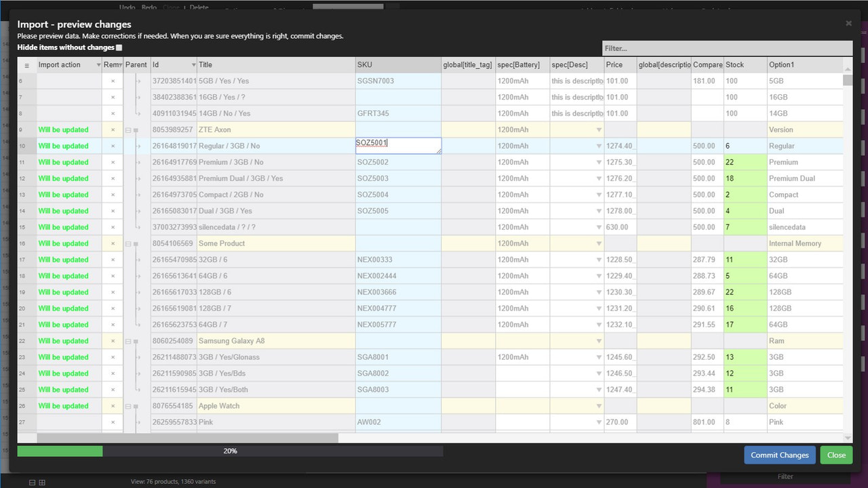Click the column chooser hamburger icon in grid header
Screen dimensions: 868x488
tap(26, 64)
